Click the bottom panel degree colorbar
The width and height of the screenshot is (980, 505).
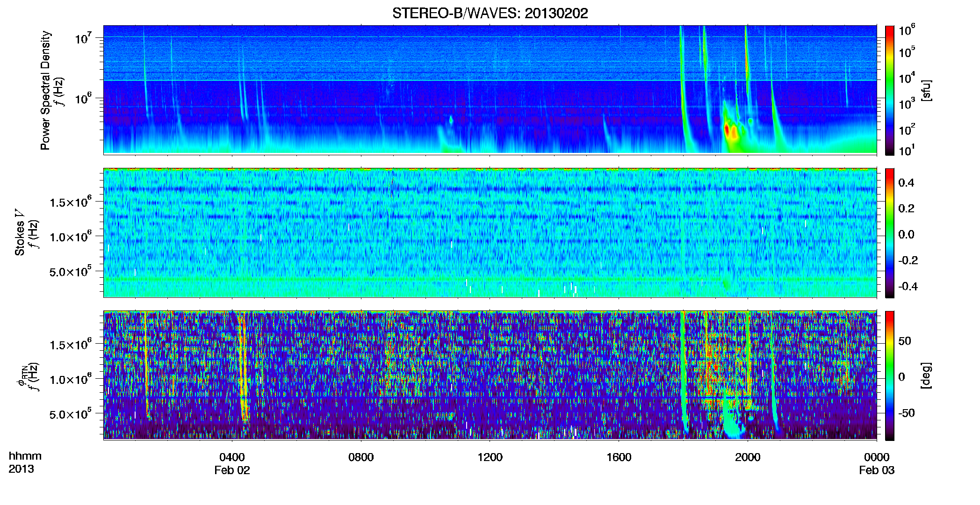(890, 375)
